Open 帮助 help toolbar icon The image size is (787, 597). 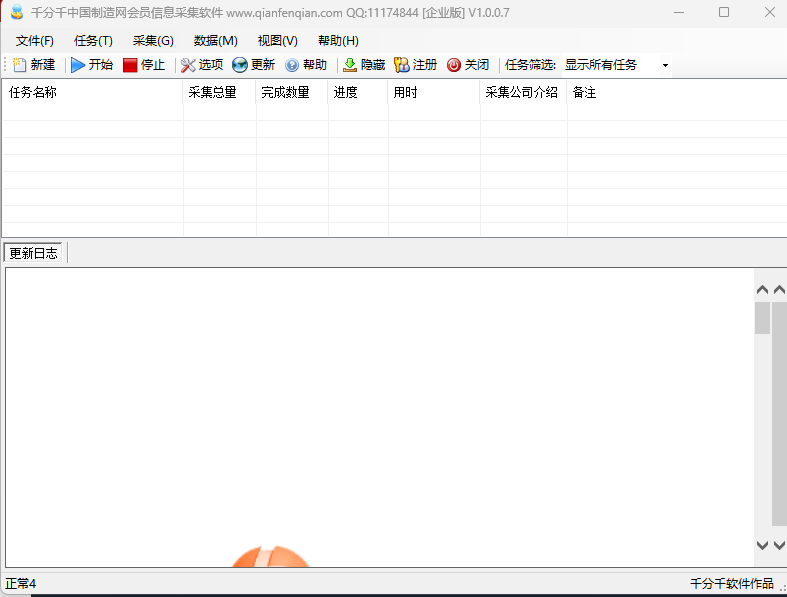click(292, 65)
